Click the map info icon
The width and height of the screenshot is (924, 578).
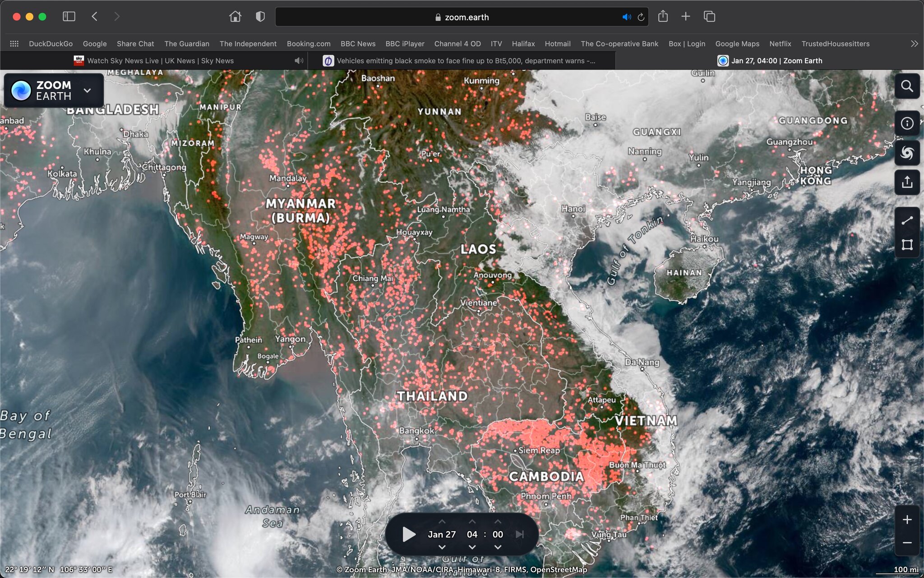tap(907, 123)
